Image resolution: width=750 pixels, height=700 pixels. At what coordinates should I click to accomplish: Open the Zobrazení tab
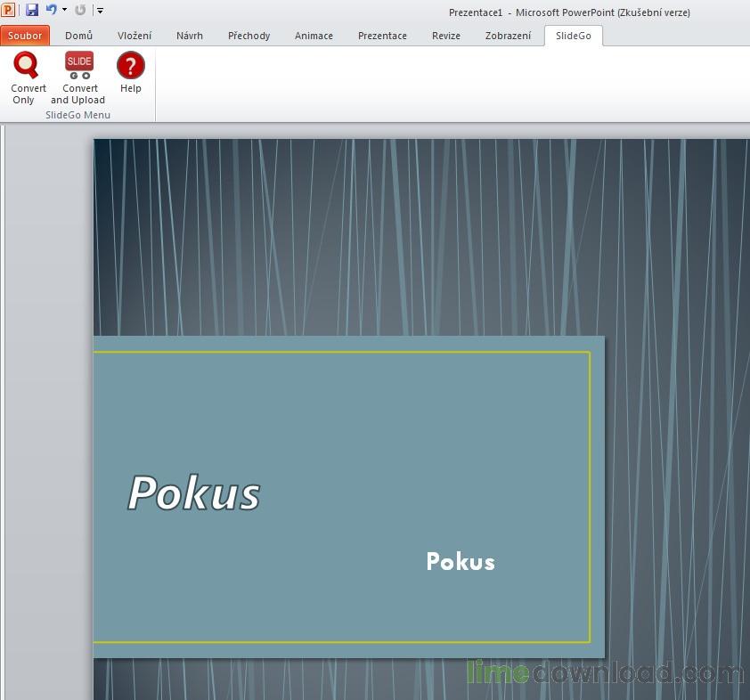click(508, 36)
